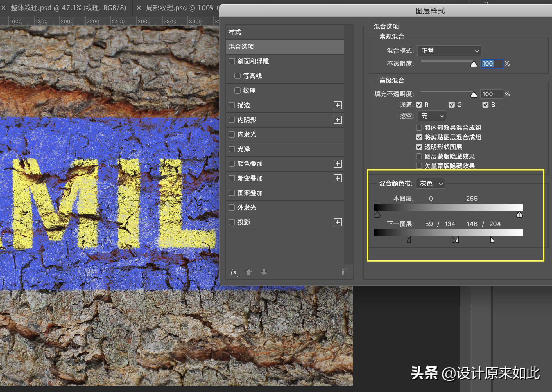Click Underlying Layer right white slider half
Screen dimensions: 552x392
click(492, 240)
